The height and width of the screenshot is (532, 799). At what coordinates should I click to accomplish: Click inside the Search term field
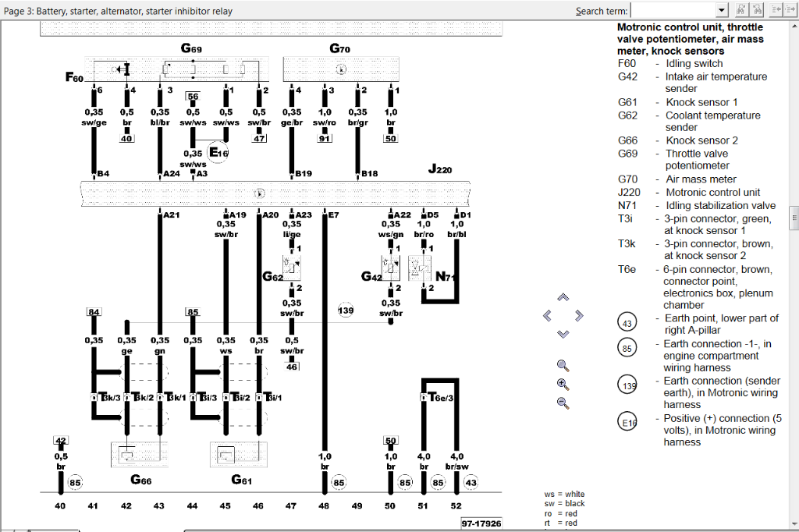(672, 10)
